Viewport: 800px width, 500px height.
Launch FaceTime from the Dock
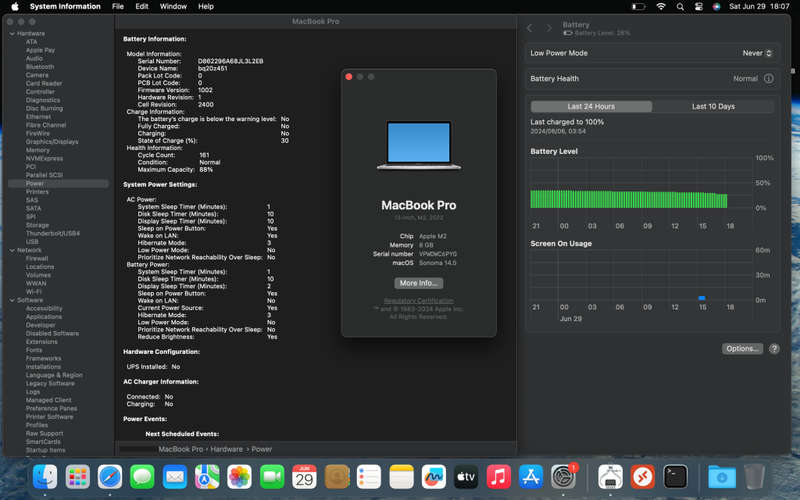point(272,477)
